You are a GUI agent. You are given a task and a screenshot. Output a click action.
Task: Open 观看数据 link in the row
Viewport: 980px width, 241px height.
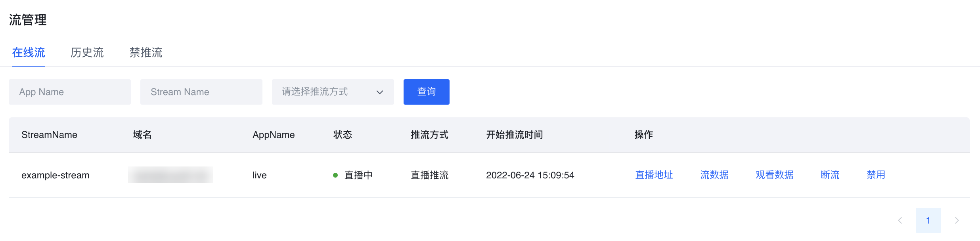pyautogui.click(x=775, y=175)
